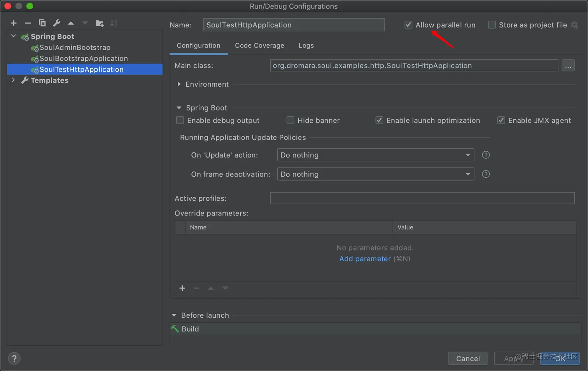
Task: Click the Edit Templates wrench icon
Action: 57,23
